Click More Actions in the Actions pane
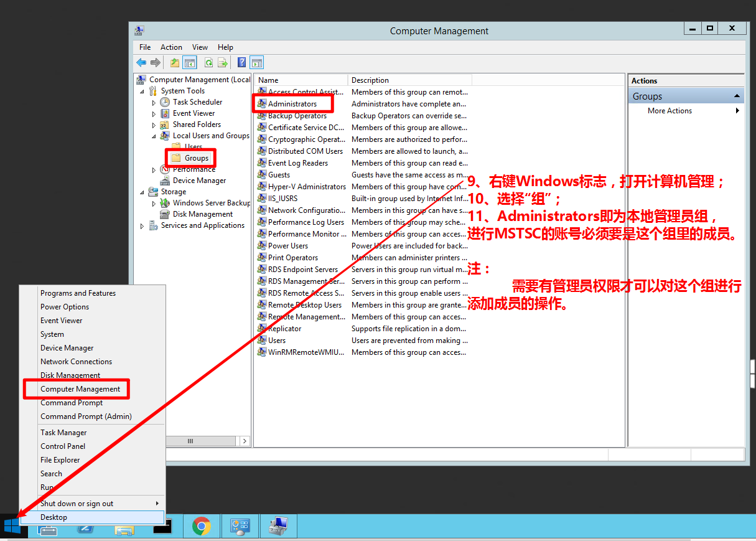 (670, 111)
